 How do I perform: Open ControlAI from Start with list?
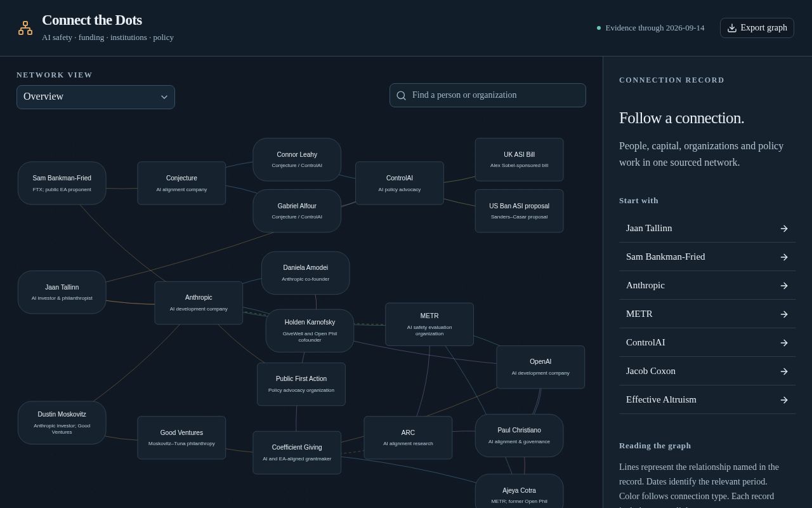(707, 342)
